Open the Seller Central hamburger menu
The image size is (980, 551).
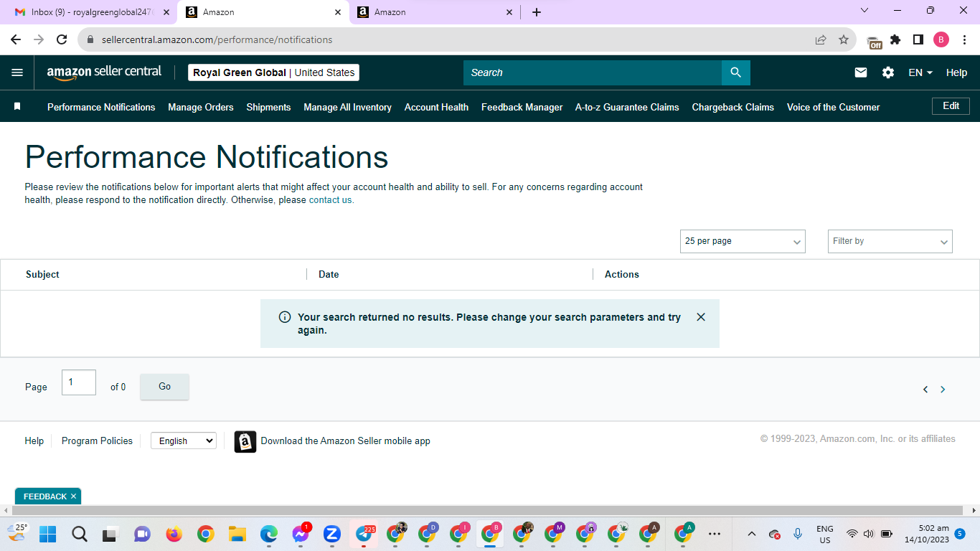[17, 72]
